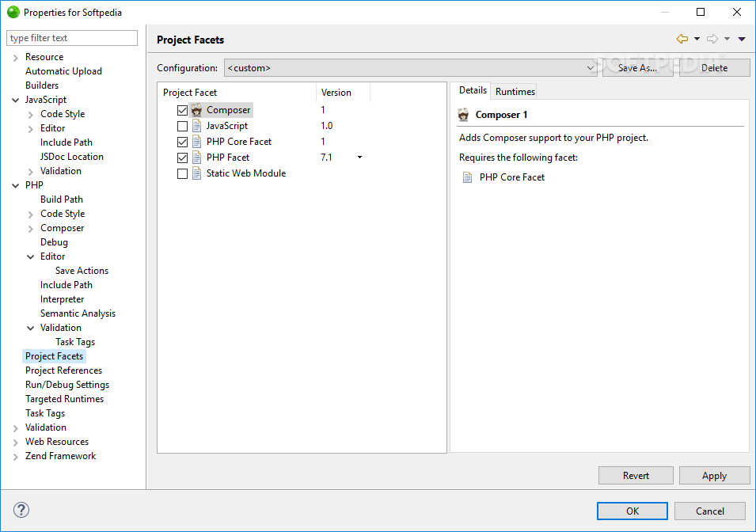Select Targeted Runtimes in the tree
The height and width of the screenshot is (532, 756).
pyautogui.click(x=65, y=399)
